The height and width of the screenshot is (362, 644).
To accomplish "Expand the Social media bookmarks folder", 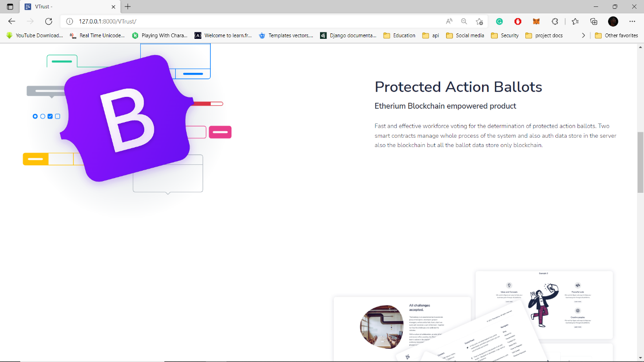I will click(465, 35).
